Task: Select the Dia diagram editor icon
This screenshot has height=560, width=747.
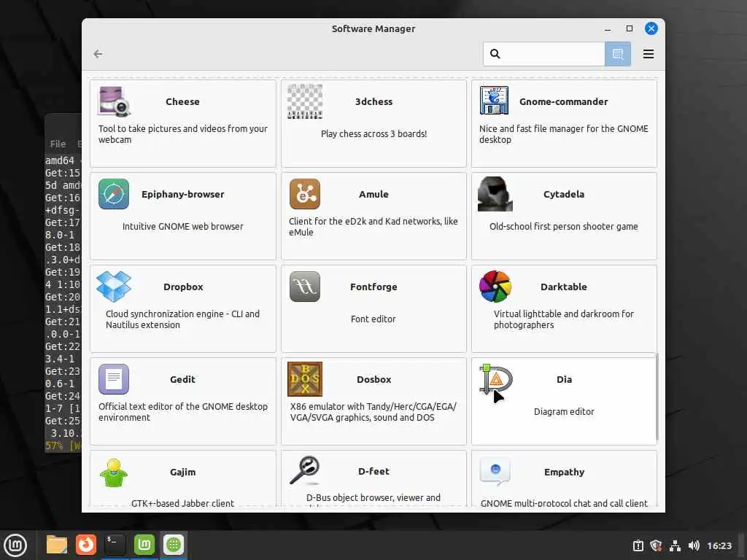Action: [x=495, y=379]
